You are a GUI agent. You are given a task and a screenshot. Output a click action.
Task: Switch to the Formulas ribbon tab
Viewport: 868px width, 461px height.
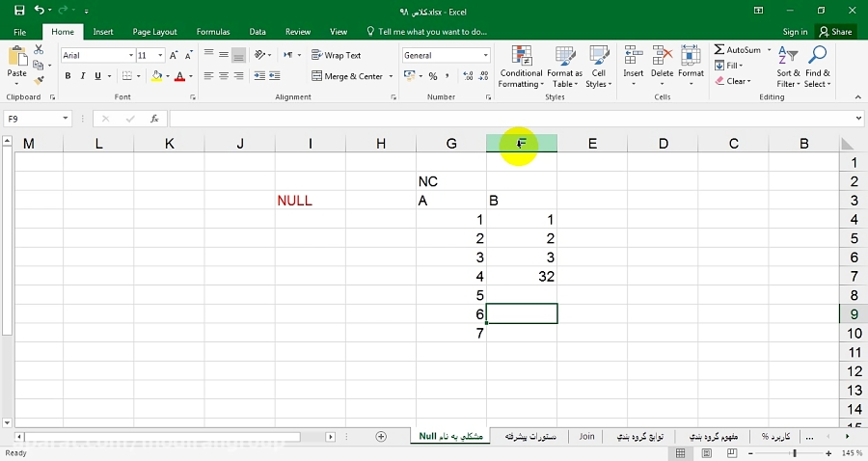tap(213, 32)
